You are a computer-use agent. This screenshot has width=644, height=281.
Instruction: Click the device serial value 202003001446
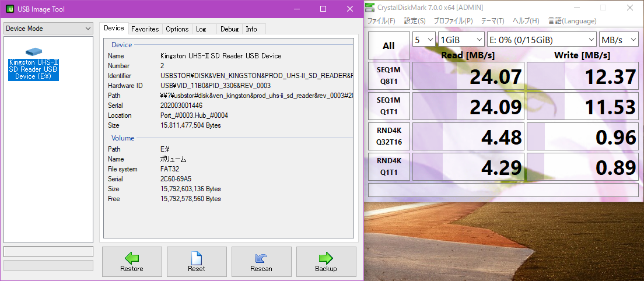point(181,106)
